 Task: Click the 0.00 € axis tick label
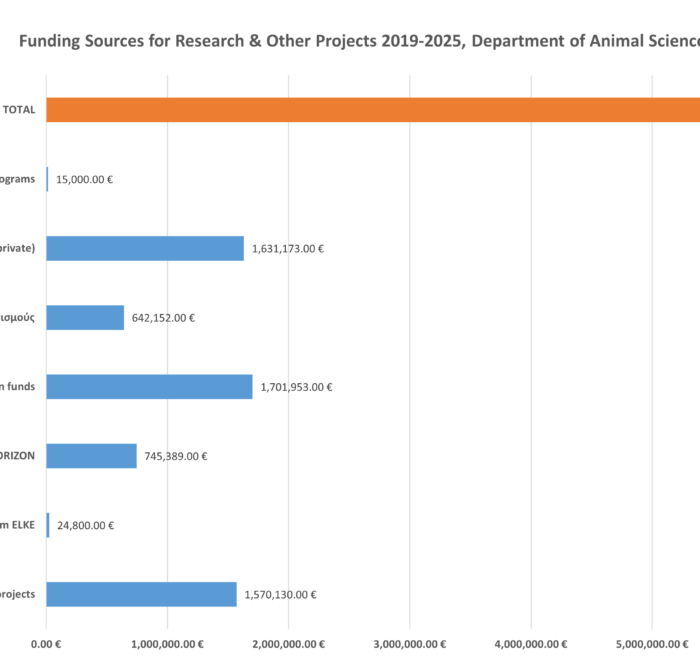46,644
